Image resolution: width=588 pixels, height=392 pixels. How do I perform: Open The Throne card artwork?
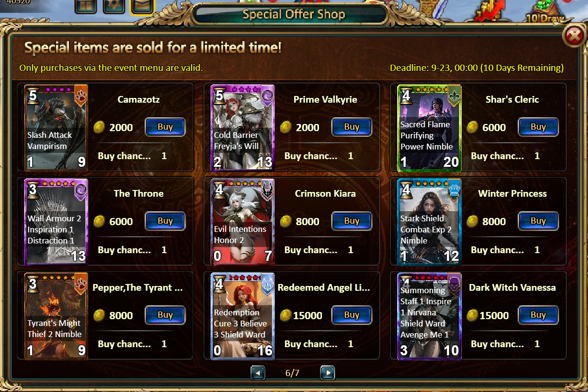click(x=56, y=222)
